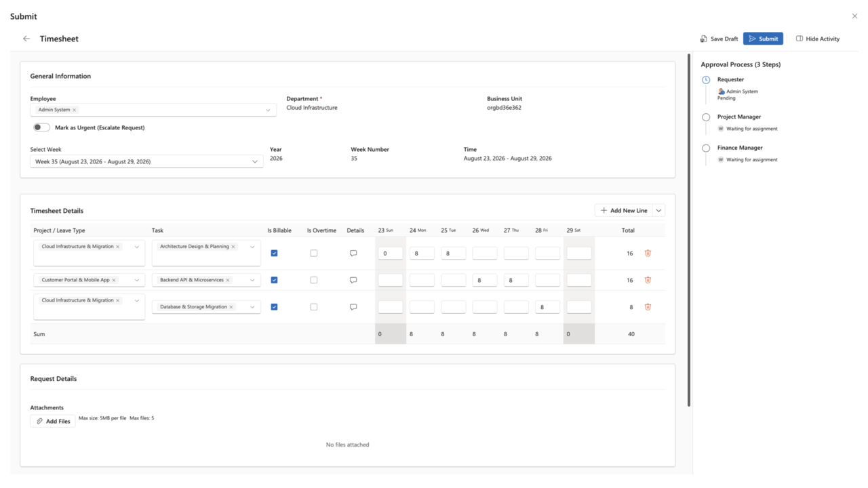Hide the Activity panel
The image size is (868, 488).
(x=818, y=39)
